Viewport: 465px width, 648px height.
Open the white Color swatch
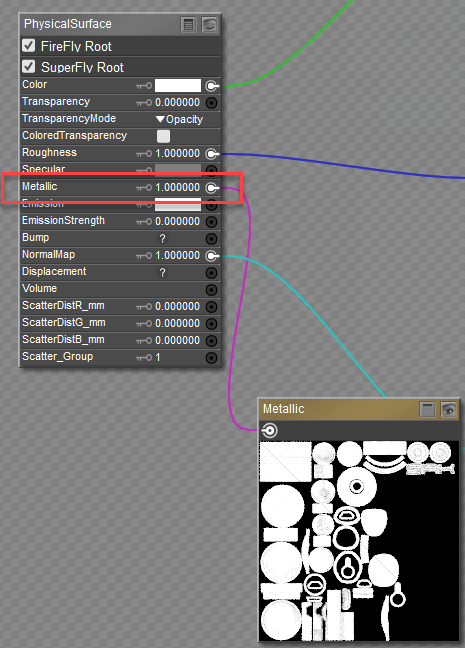click(178, 86)
